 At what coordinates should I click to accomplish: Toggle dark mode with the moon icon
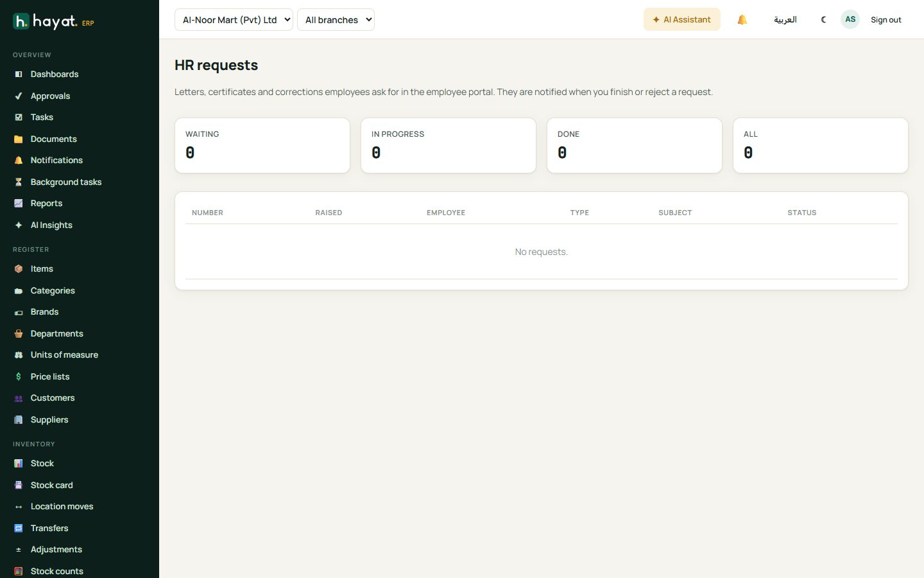tap(824, 20)
